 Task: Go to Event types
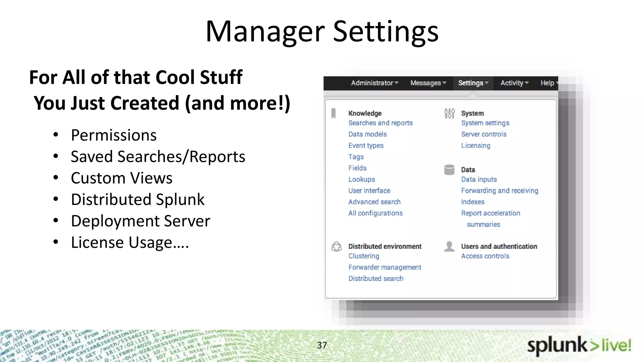pyautogui.click(x=366, y=145)
